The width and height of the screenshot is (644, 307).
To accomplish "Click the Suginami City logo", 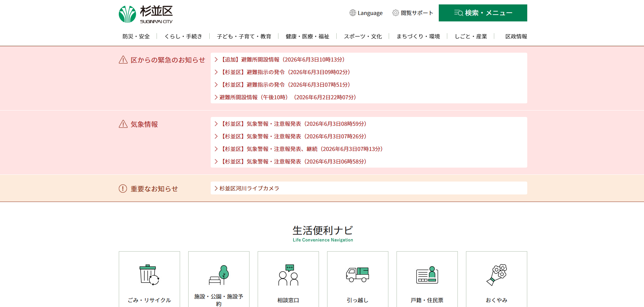I will [146, 14].
